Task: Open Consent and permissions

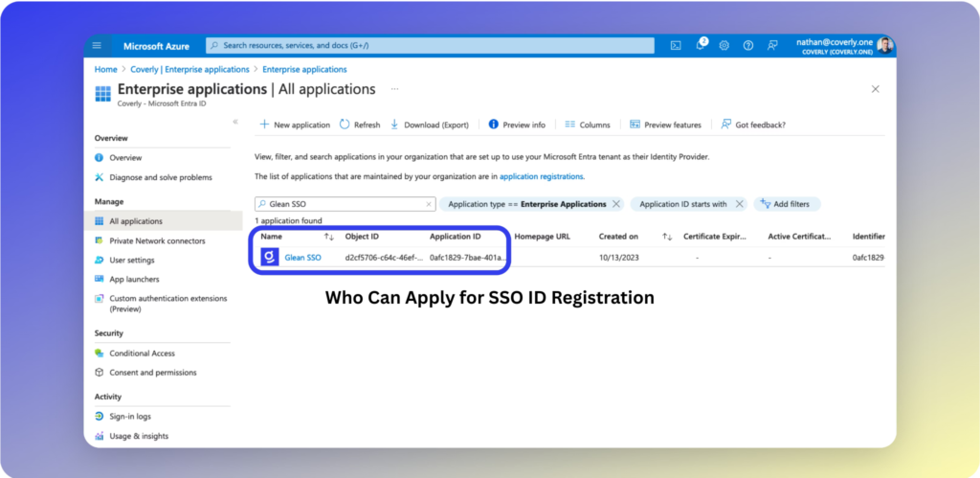Action: click(153, 373)
